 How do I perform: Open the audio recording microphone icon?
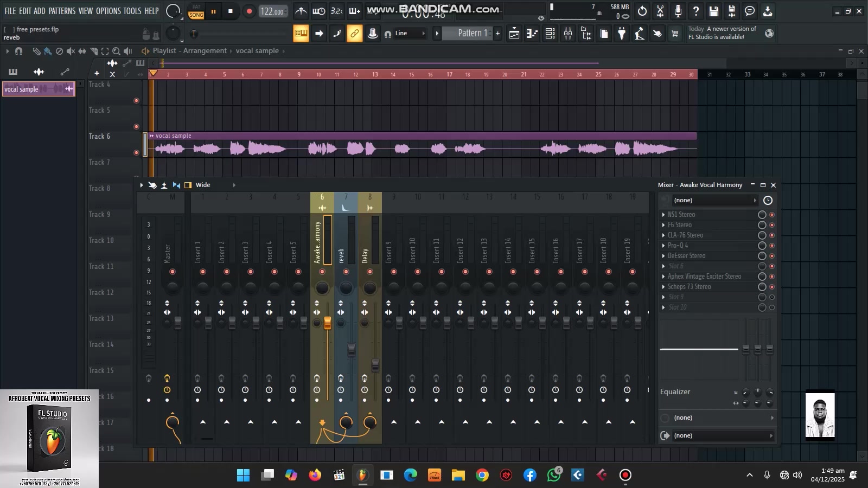(678, 11)
